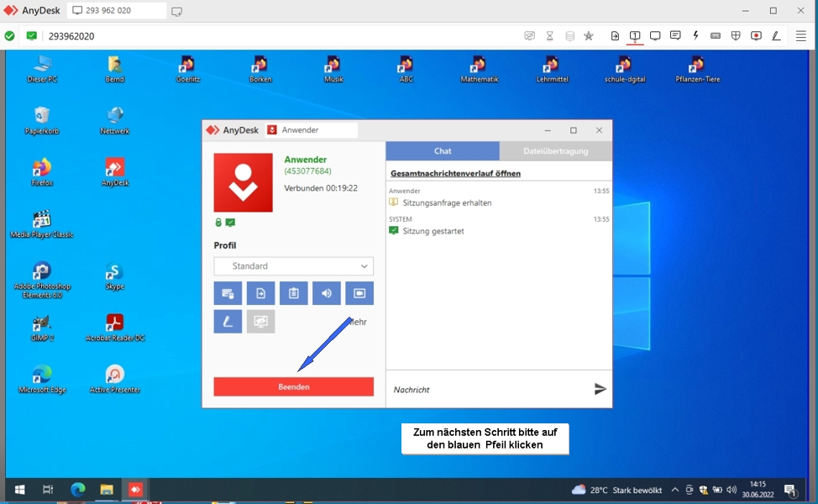
Task: Open the keyboard settings icon in the toolbar
Action: tap(716, 36)
